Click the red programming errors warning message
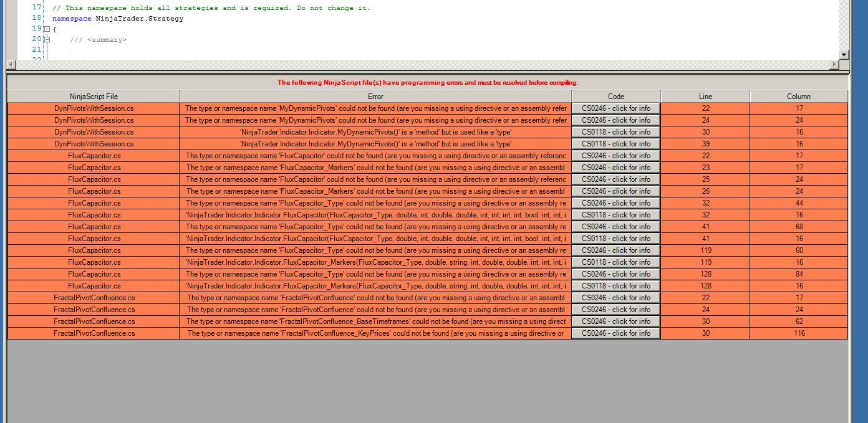This screenshot has height=423, width=868. [428, 82]
